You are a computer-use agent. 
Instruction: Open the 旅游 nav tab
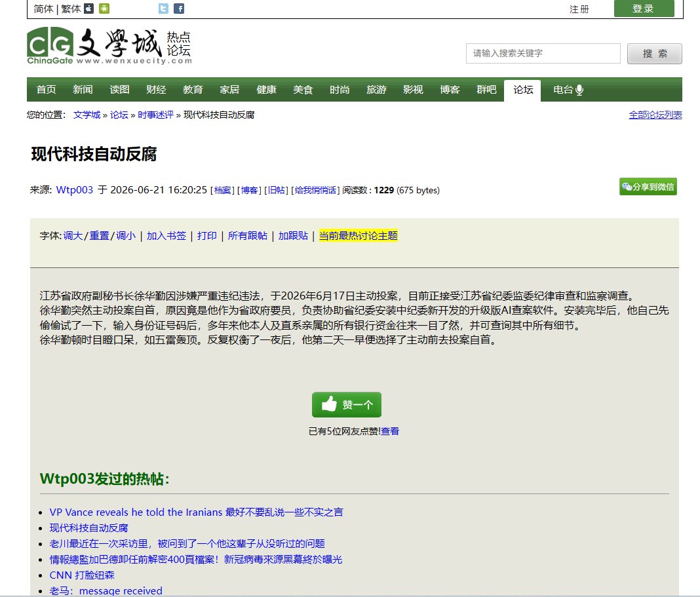[x=376, y=90]
